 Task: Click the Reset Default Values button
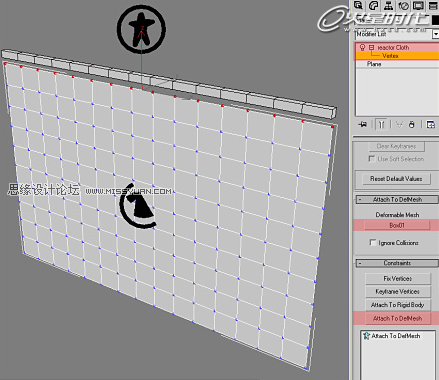396,179
